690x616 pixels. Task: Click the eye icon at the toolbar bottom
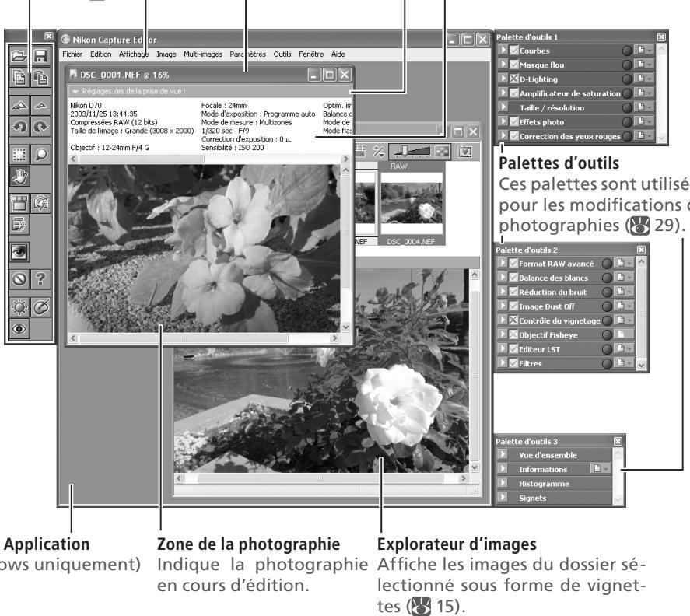pos(19,329)
